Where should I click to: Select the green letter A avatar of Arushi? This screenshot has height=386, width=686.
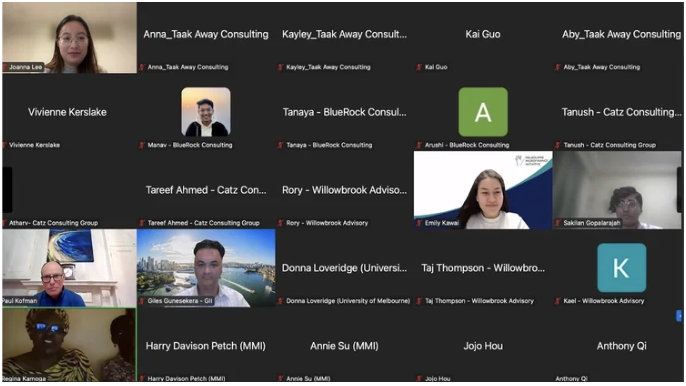click(x=483, y=112)
